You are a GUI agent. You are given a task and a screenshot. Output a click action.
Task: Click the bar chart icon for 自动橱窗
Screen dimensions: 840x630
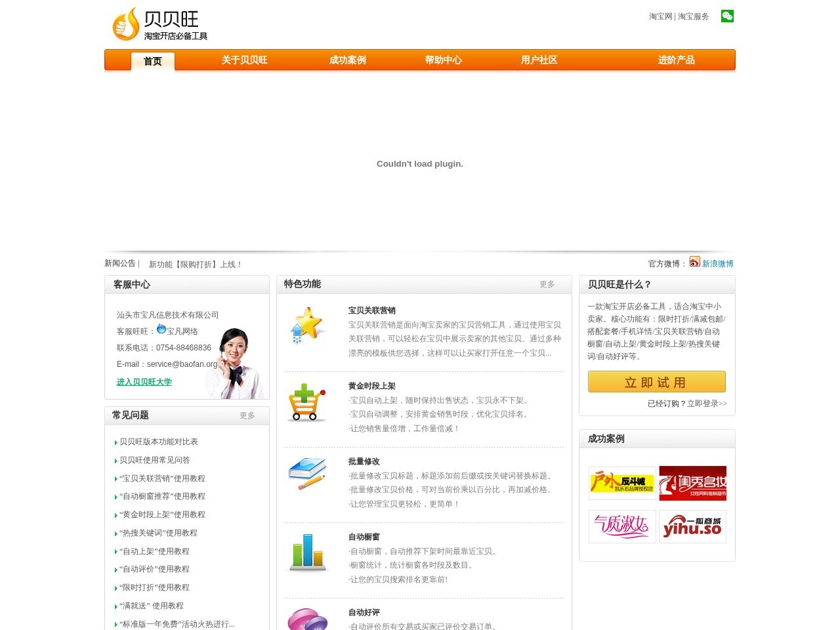(307, 552)
